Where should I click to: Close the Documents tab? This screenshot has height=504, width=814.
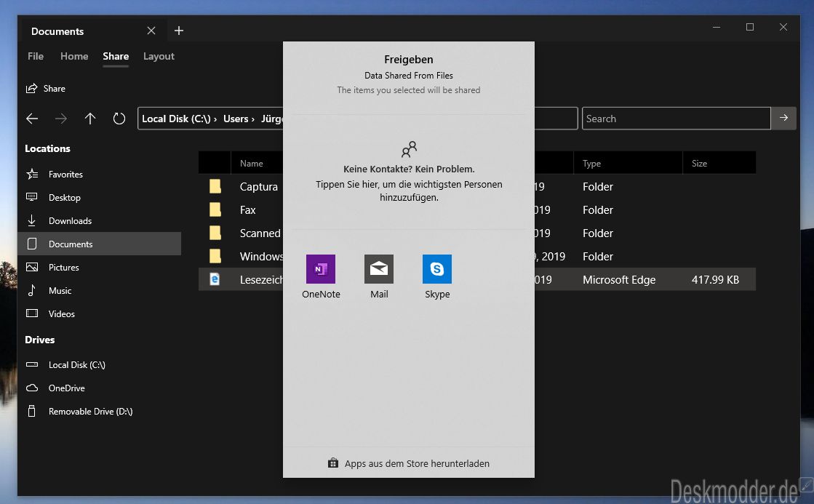pos(151,31)
